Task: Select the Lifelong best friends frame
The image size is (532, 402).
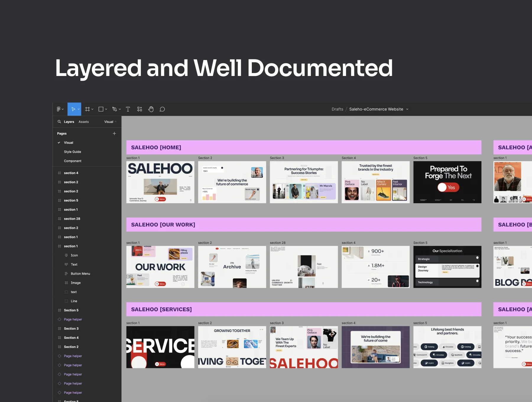Action: coord(447,347)
